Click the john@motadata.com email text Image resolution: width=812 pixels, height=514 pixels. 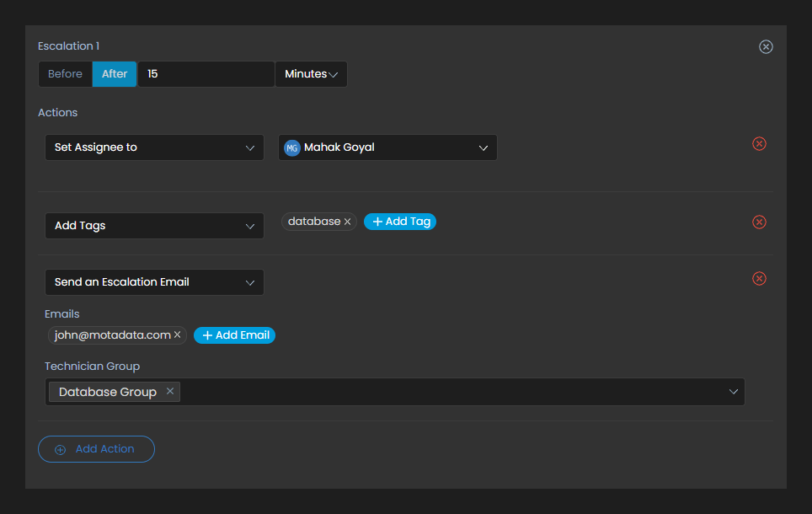pos(112,335)
